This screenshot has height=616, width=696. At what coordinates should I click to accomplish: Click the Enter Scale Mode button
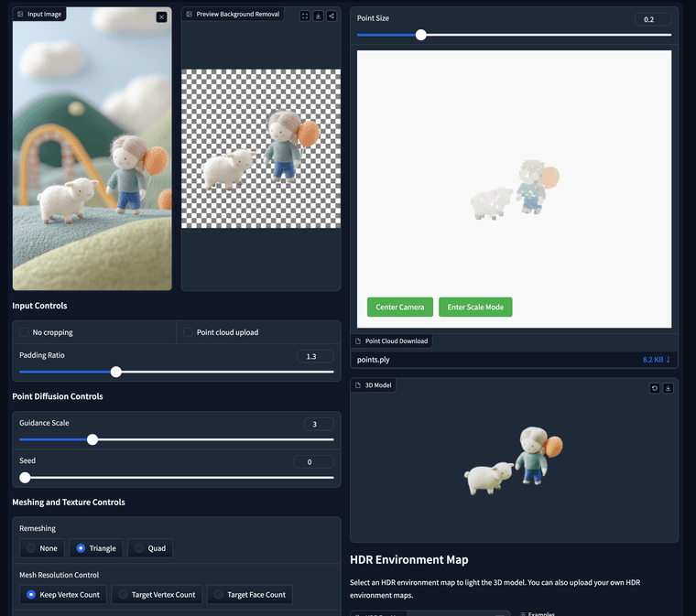point(475,308)
